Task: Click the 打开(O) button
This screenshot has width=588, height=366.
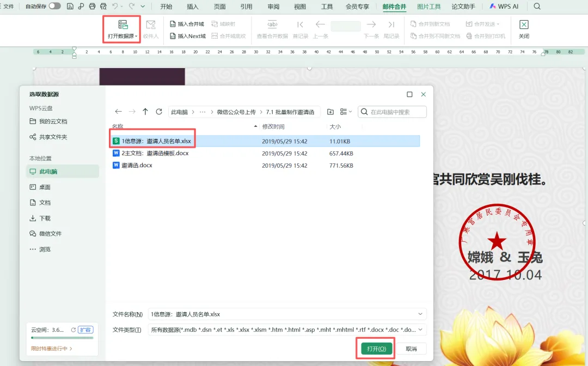Action: tap(377, 349)
